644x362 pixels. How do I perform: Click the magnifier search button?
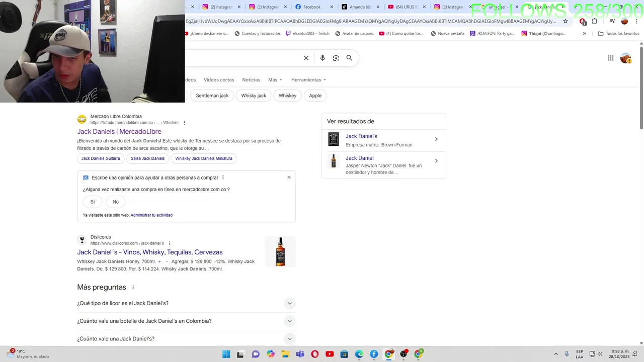tap(349, 58)
